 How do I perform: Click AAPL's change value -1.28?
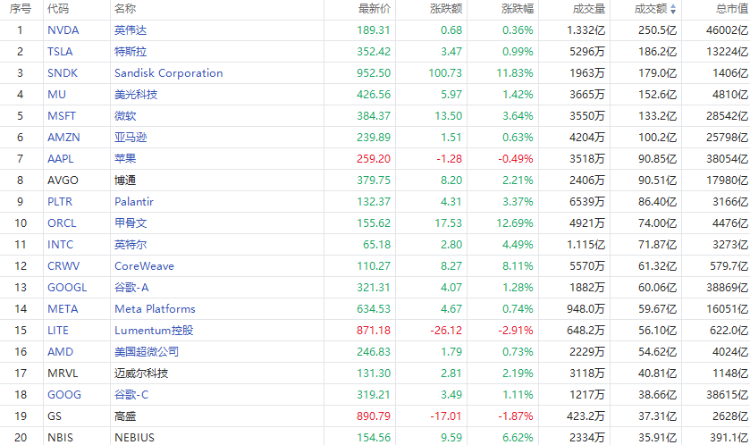click(x=449, y=159)
